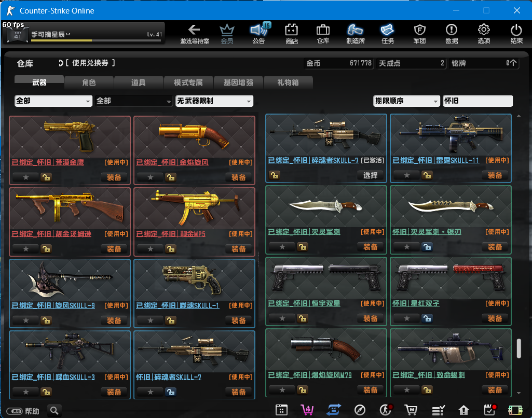Switch to the 道具 tab
This screenshot has width=532, height=418.
click(x=139, y=82)
